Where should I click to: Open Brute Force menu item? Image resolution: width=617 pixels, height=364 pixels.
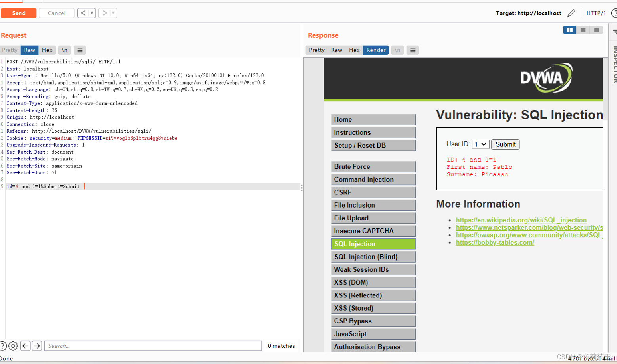tap(373, 167)
